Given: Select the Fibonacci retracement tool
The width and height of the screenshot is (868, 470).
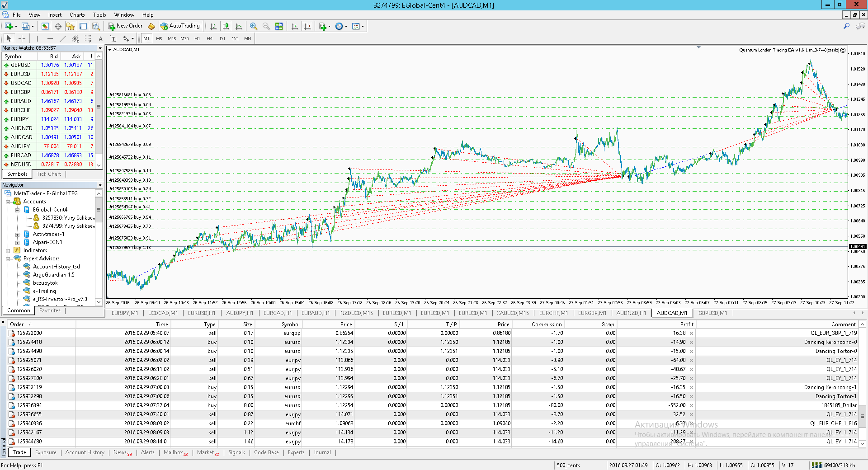Looking at the screenshot, I should point(88,39).
